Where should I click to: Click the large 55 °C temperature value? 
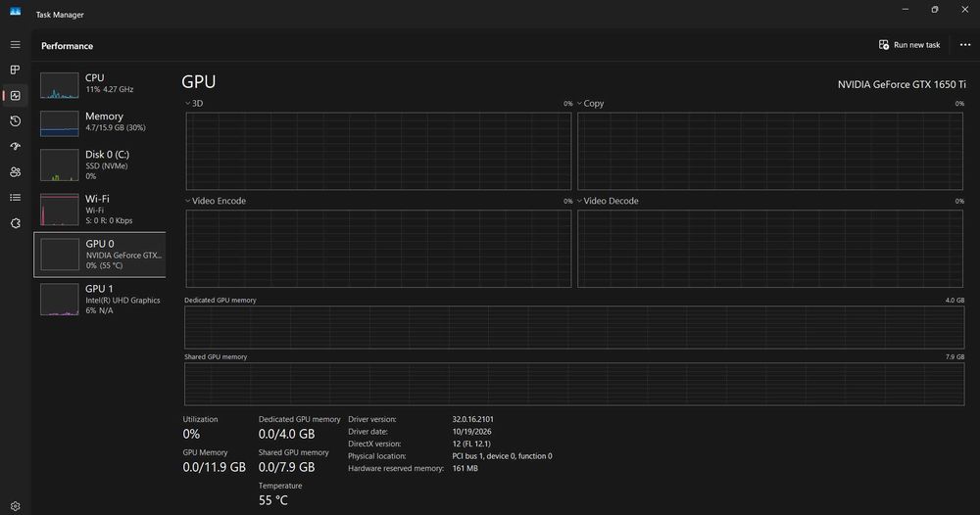pyautogui.click(x=273, y=500)
